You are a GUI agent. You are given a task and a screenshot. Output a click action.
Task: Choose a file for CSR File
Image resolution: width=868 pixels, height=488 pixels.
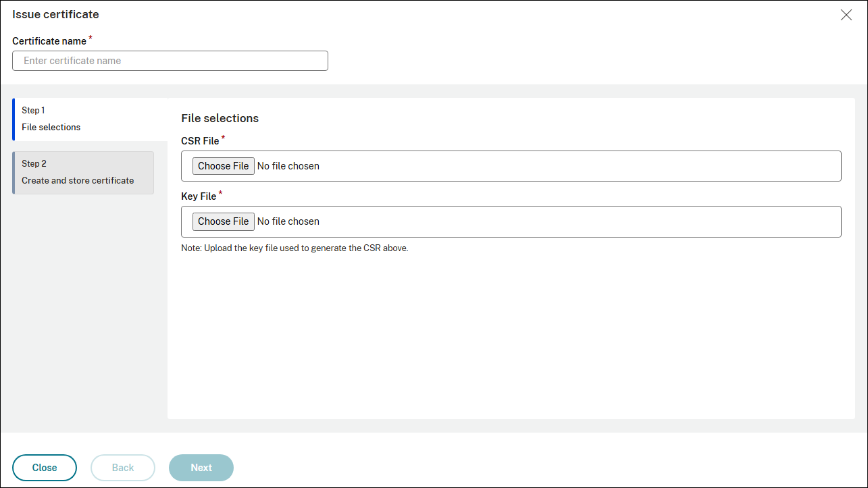223,166
